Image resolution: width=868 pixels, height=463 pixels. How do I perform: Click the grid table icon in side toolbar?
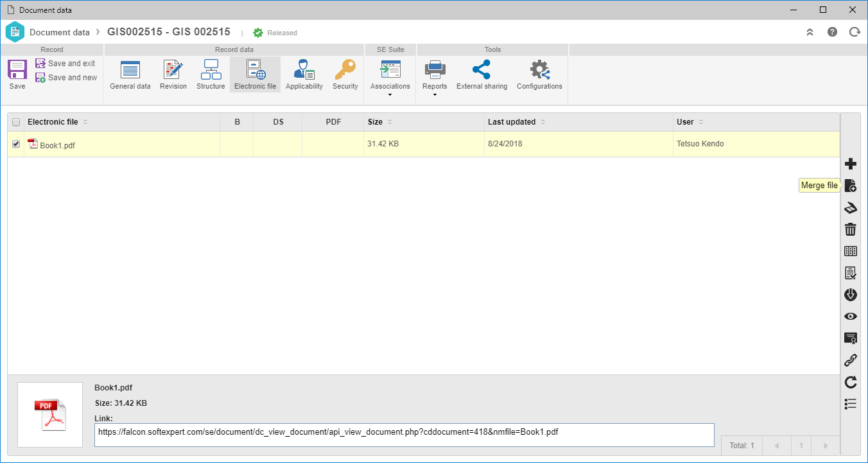coord(851,251)
